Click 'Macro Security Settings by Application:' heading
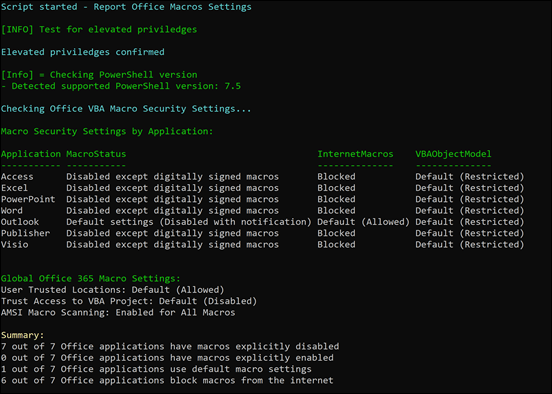552x394 pixels. 107,131
